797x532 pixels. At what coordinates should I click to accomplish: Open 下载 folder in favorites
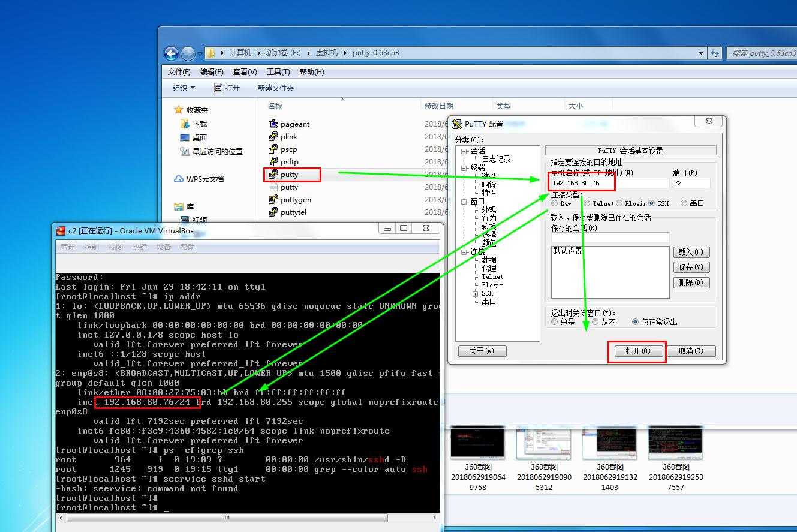tap(199, 124)
